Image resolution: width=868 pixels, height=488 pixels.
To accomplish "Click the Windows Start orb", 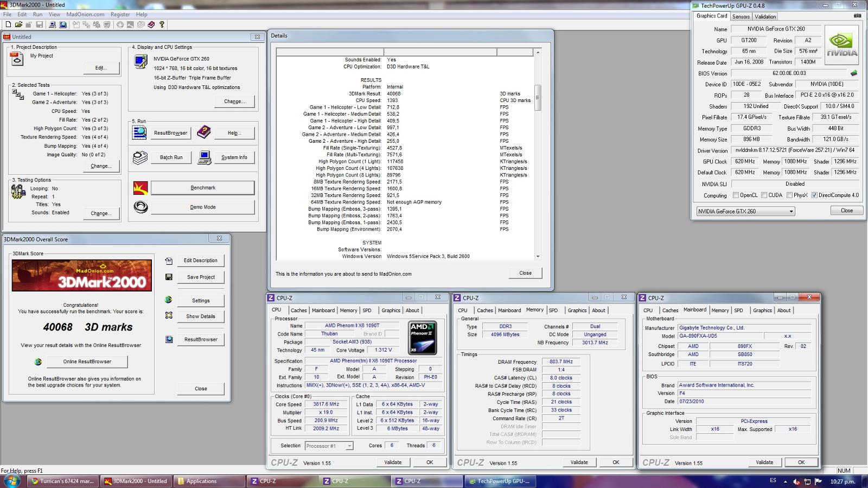I will coord(12,481).
